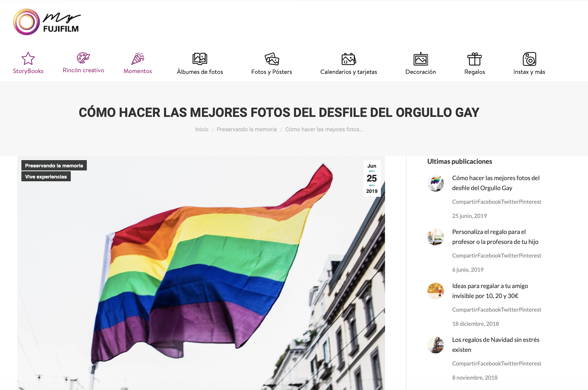Click the Momentos party popper icon
The width and height of the screenshot is (588, 390).
pyautogui.click(x=138, y=59)
